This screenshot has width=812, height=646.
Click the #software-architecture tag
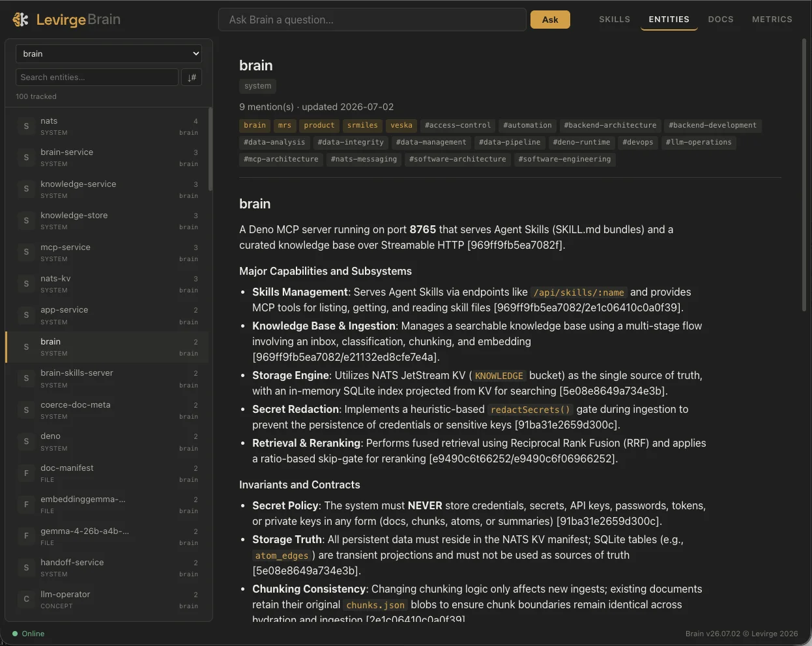(457, 159)
